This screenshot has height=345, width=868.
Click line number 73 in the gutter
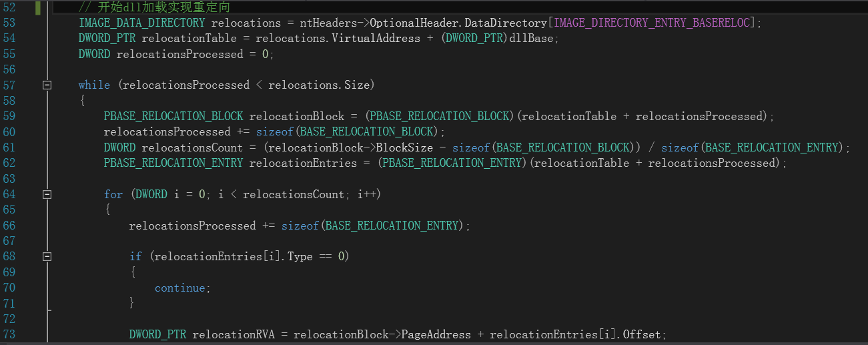point(9,334)
